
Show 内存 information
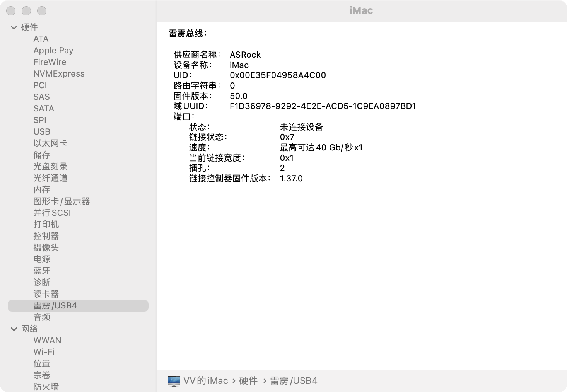pyautogui.click(x=42, y=189)
